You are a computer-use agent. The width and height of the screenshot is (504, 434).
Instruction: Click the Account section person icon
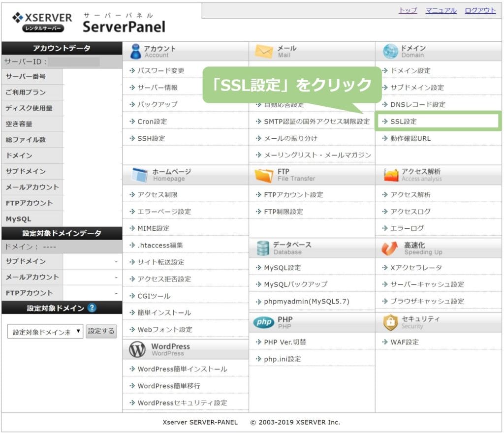(x=135, y=51)
